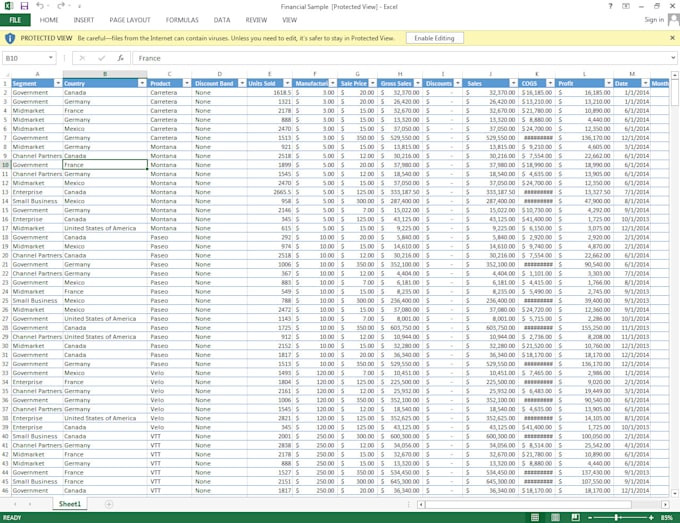Click the vertical scrollbar down arrow

674,493
